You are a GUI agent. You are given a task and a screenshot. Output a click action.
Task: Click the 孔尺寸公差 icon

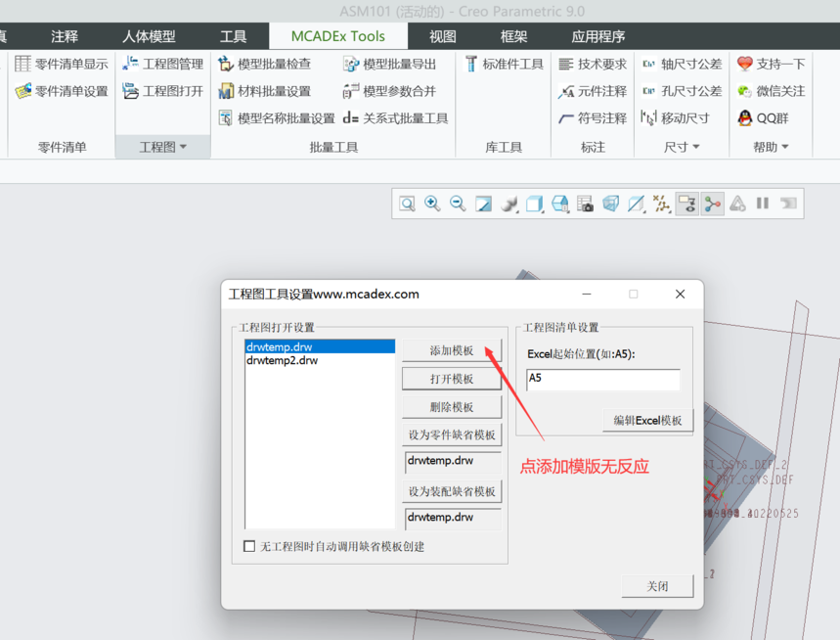click(648, 91)
